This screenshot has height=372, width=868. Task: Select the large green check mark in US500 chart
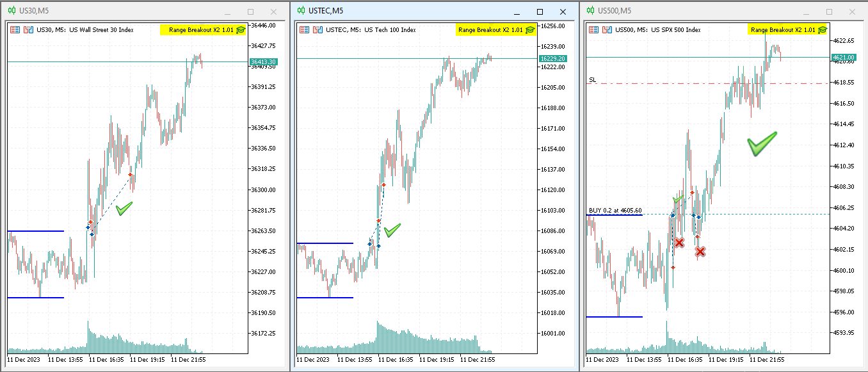[762, 143]
